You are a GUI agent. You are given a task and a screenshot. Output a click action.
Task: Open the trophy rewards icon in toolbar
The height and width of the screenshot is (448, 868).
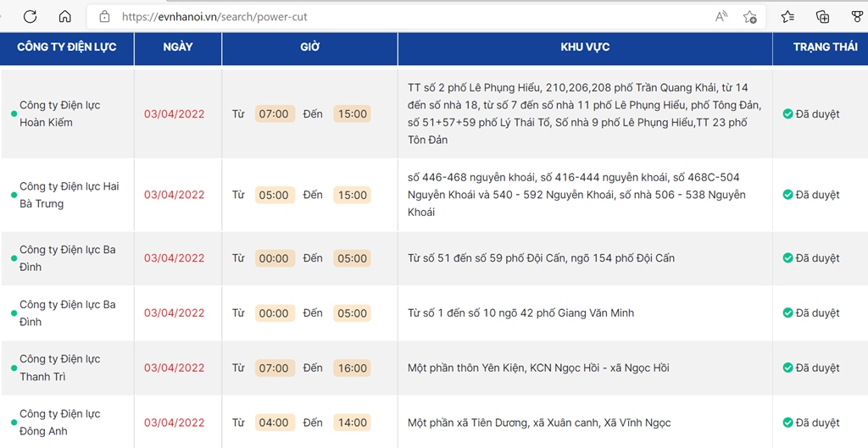857,17
